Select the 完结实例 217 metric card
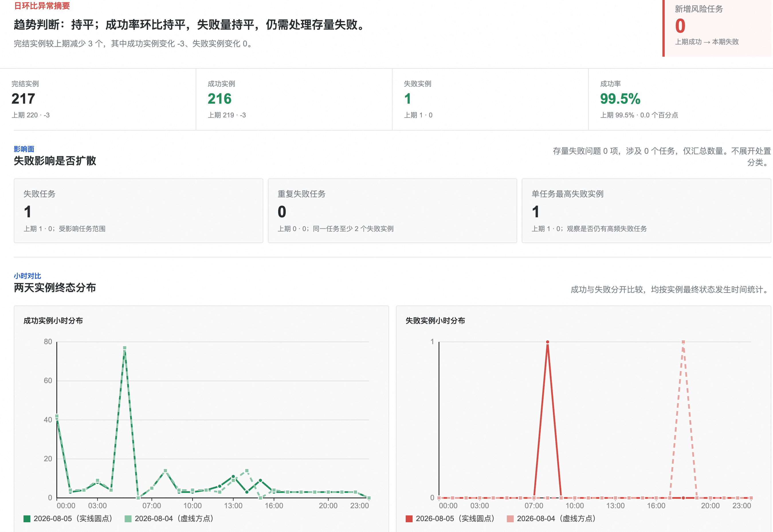The image size is (773, 532). pyautogui.click(x=98, y=99)
